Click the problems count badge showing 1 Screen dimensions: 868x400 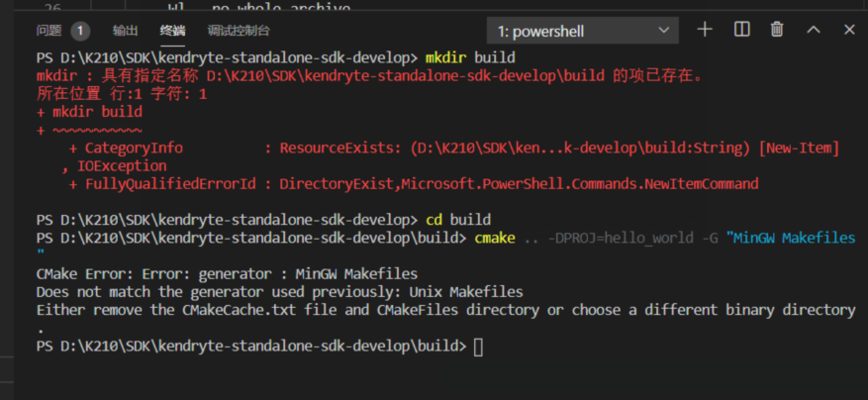tap(80, 31)
